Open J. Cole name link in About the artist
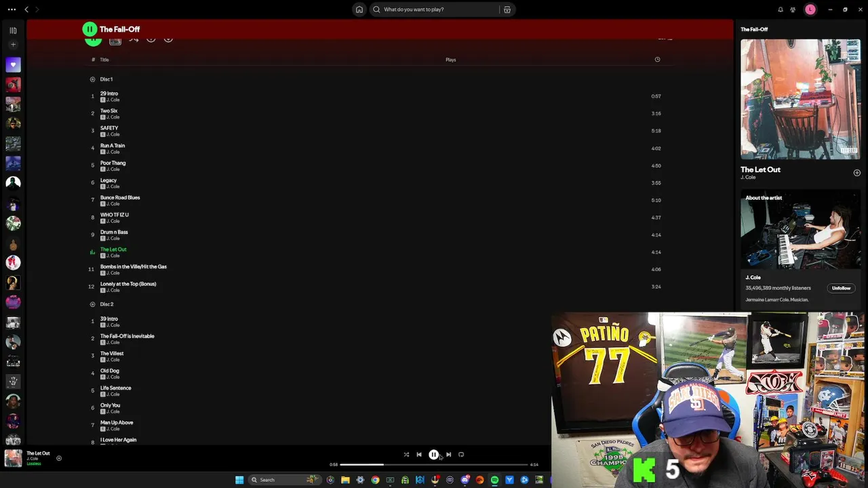This screenshot has height=488, width=868. 753,277
